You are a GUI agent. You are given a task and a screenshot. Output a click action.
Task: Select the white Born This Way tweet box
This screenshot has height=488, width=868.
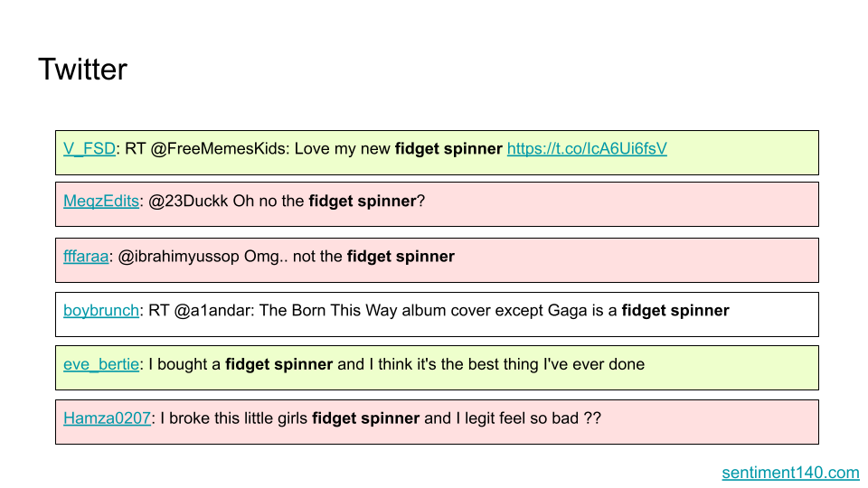pos(437,314)
